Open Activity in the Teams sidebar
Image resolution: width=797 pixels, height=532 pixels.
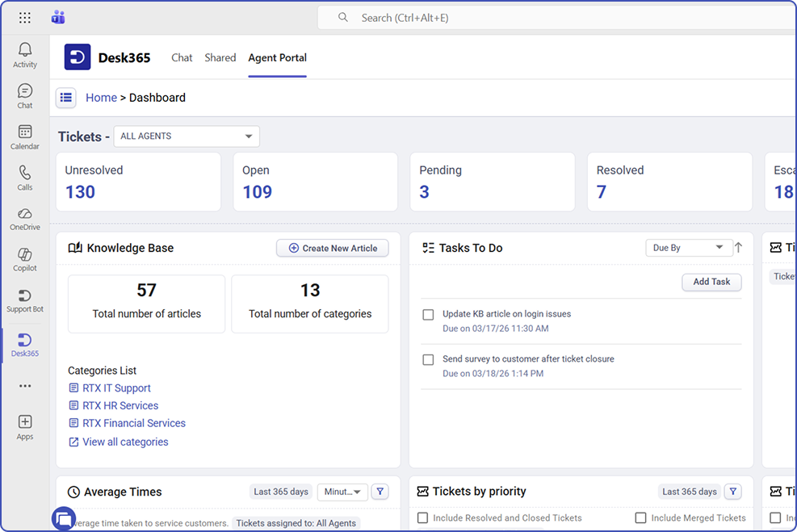coord(25,55)
